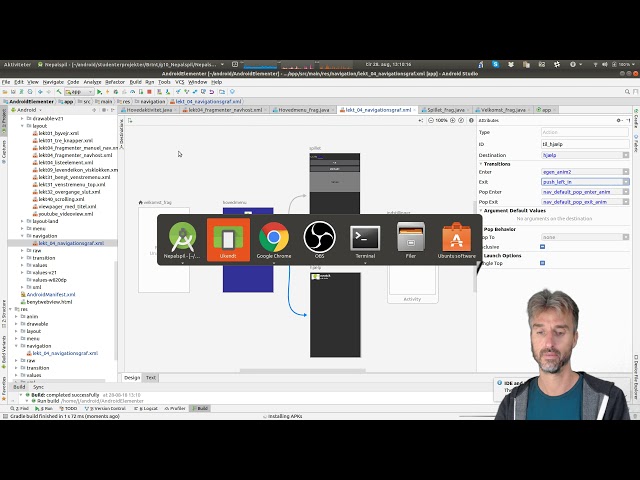
Task: Switch to OBS in app switcher
Action: point(320,240)
